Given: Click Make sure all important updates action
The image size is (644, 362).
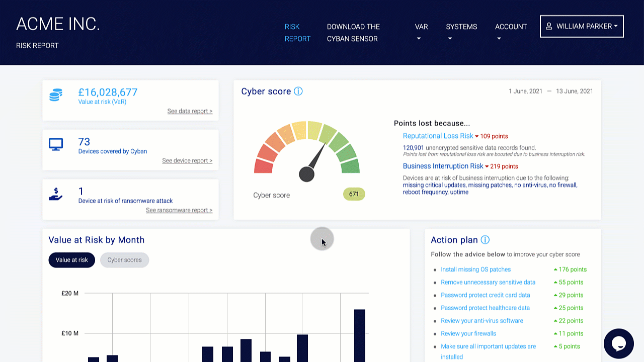Looking at the screenshot, I should pyautogui.click(x=489, y=351).
